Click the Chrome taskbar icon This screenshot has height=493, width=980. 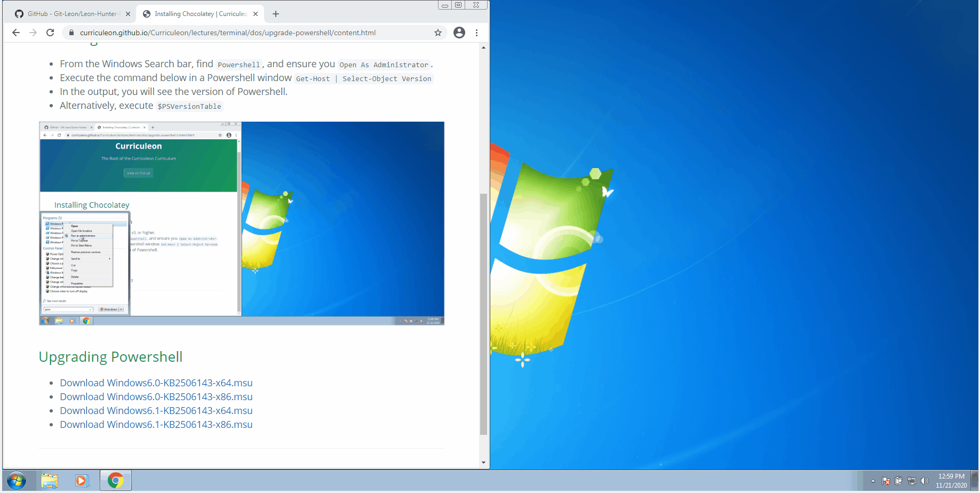click(x=115, y=481)
